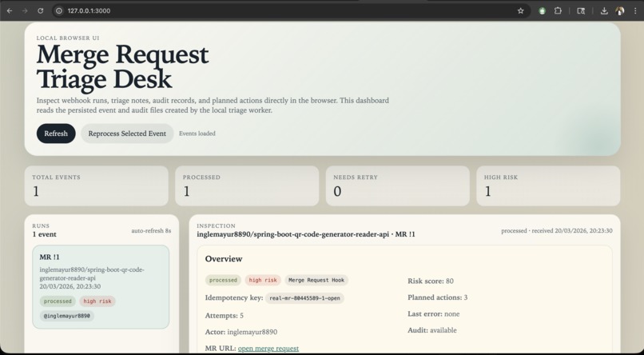The width and height of the screenshot is (644, 355).
Task: Reload the page with the refresh icon
Action: 40,10
